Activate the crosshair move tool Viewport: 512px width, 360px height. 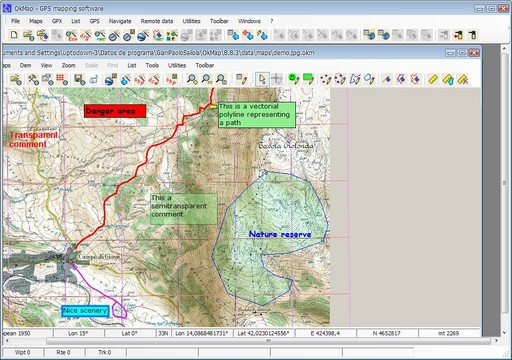(x=276, y=79)
